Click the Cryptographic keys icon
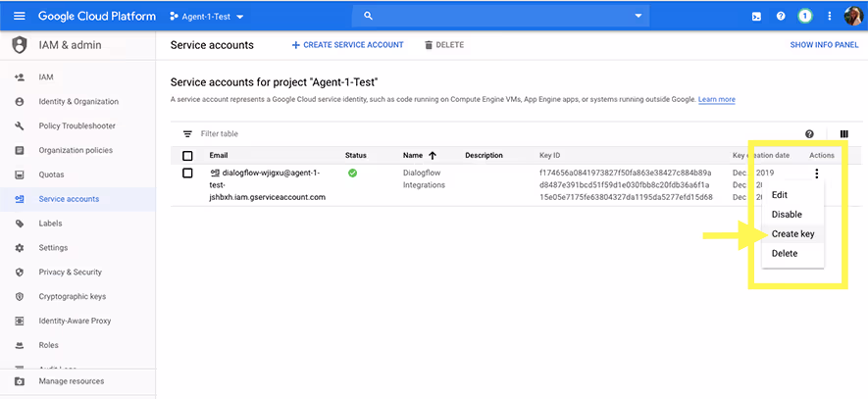 (20, 297)
